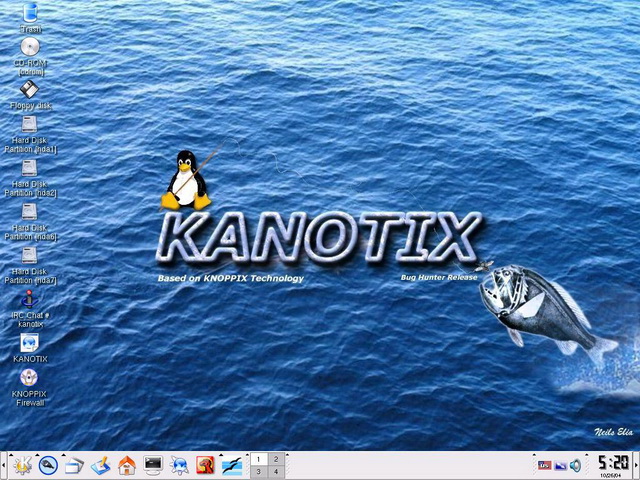
Task: Click the handle arrow right of pager
Action: tap(287, 454)
